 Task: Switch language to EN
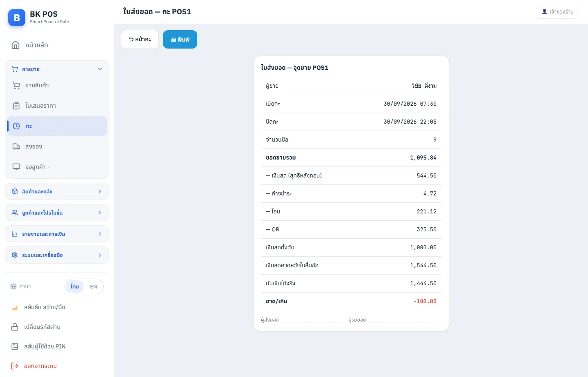pyautogui.click(x=94, y=286)
